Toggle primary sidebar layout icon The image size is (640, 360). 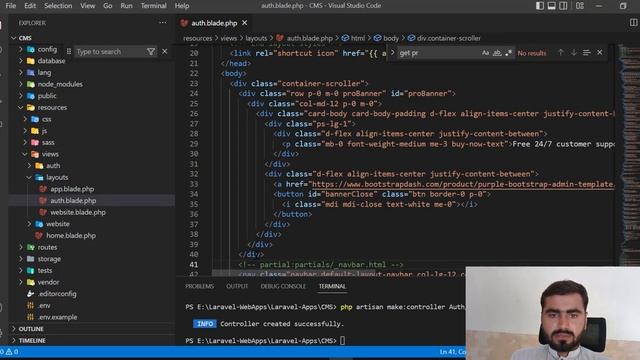pos(540,6)
